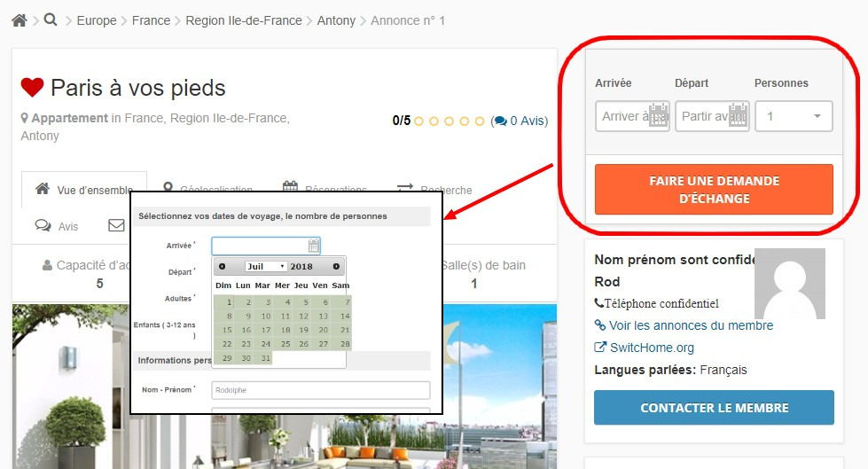This screenshot has height=469, width=868.
Task: Click the Nom - Prénom input field
Action: pyautogui.click(x=321, y=390)
